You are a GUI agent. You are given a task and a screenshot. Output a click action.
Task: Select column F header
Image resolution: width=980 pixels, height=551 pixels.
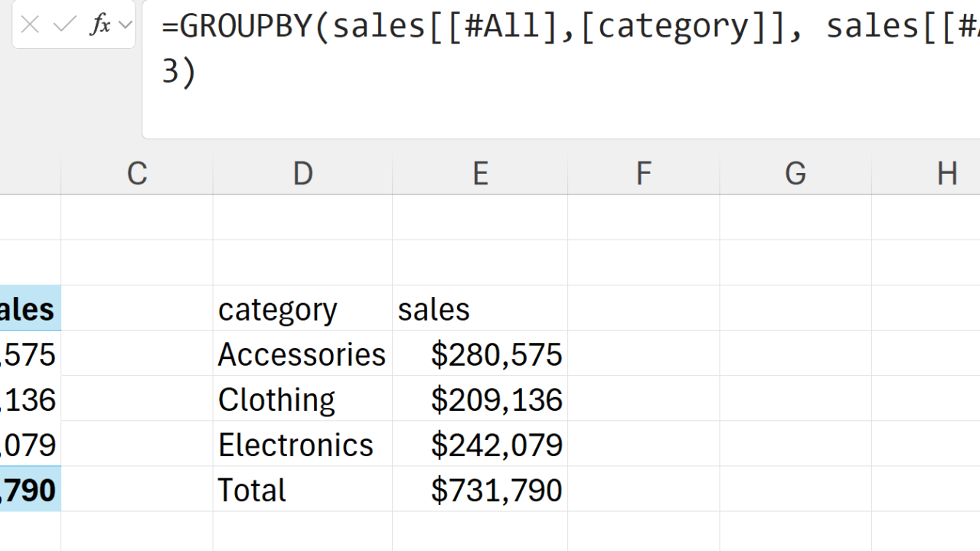(643, 174)
